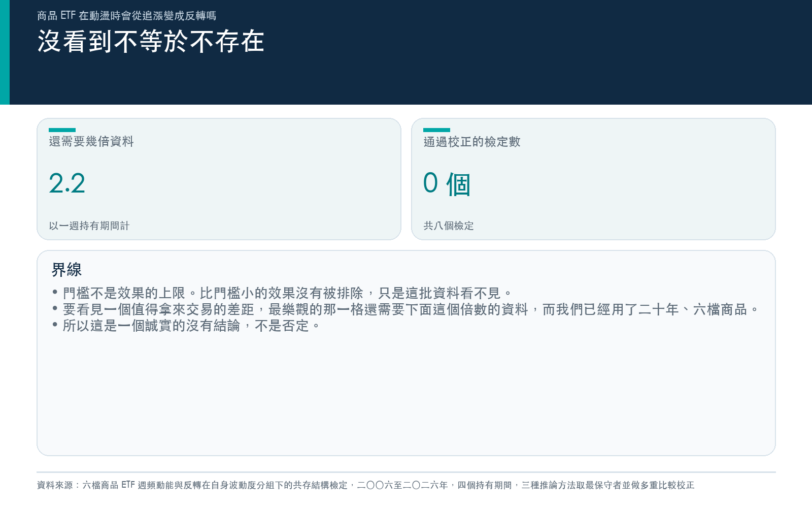Click the subtitle '商品 ETF 在動盪時會從追漲變成反轉嗎'
This screenshot has height=508, width=812.
pos(126,16)
